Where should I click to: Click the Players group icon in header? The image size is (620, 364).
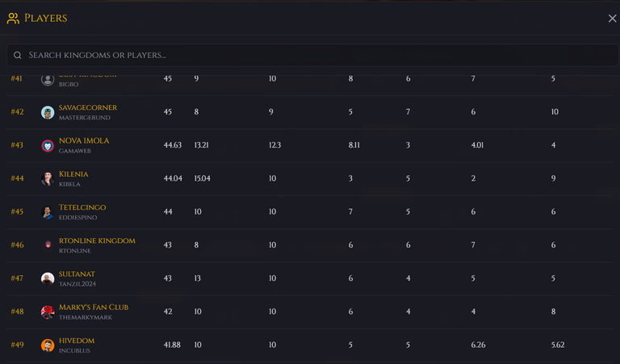click(13, 19)
